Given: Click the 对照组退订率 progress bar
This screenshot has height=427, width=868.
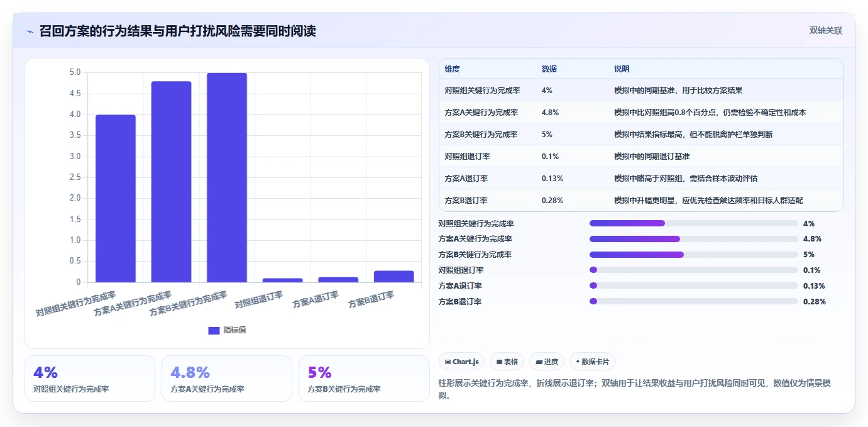Looking at the screenshot, I should tap(694, 270).
